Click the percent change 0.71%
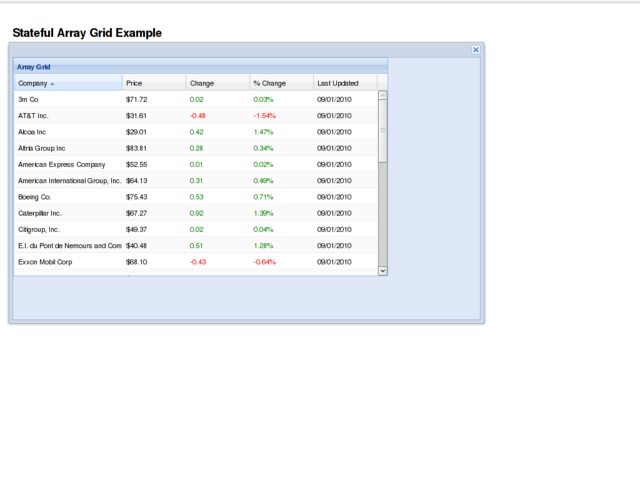The image size is (640, 480). pyautogui.click(x=263, y=197)
